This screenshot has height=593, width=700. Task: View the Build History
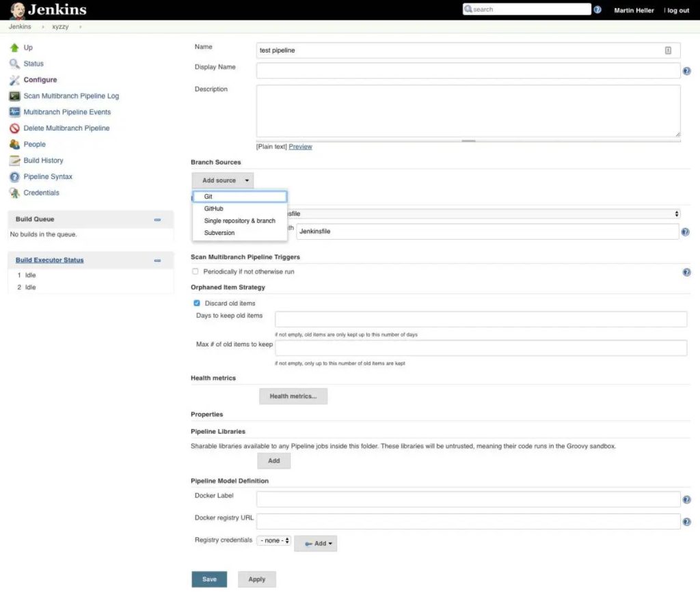(44, 160)
